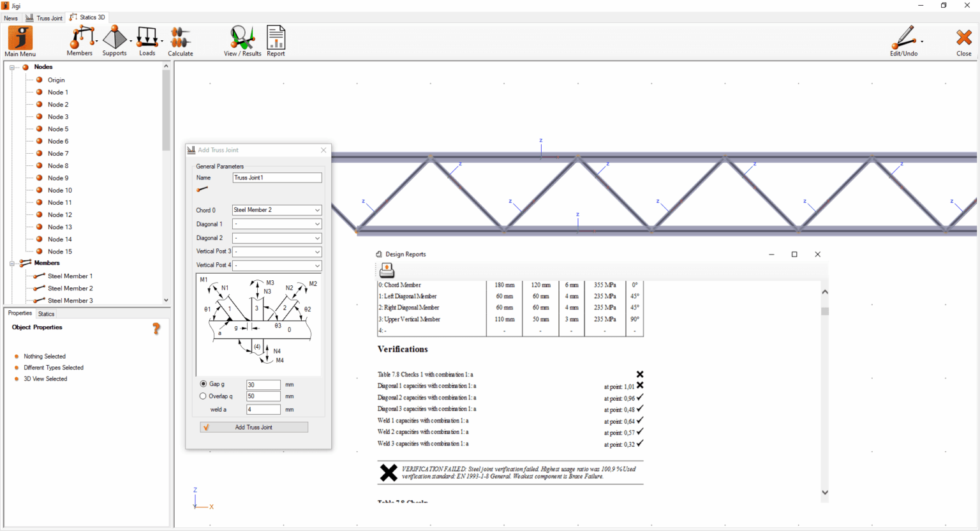The height and width of the screenshot is (531, 980).
Task: Select the Supports tool
Action: pyautogui.click(x=114, y=40)
